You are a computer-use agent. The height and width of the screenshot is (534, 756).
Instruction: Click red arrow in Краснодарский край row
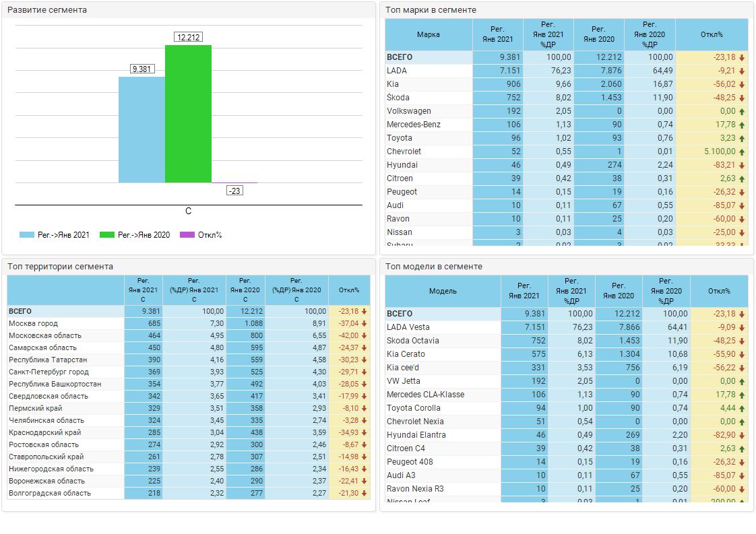(365, 433)
